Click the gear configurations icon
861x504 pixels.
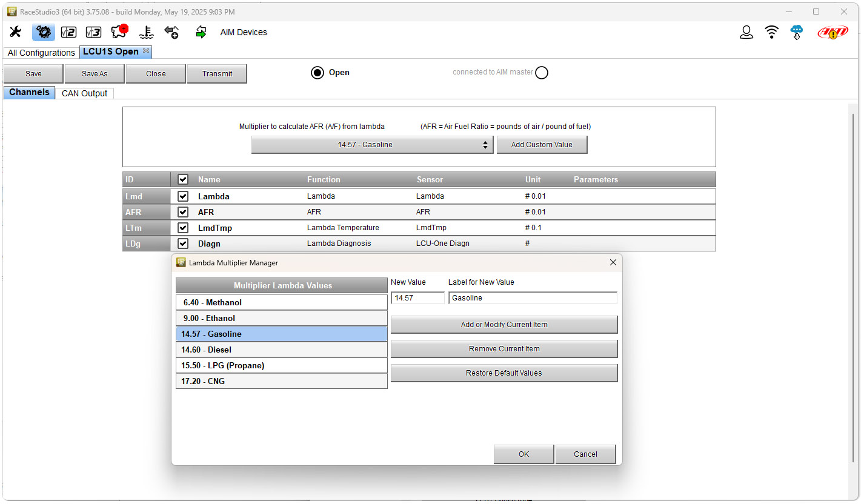43,32
